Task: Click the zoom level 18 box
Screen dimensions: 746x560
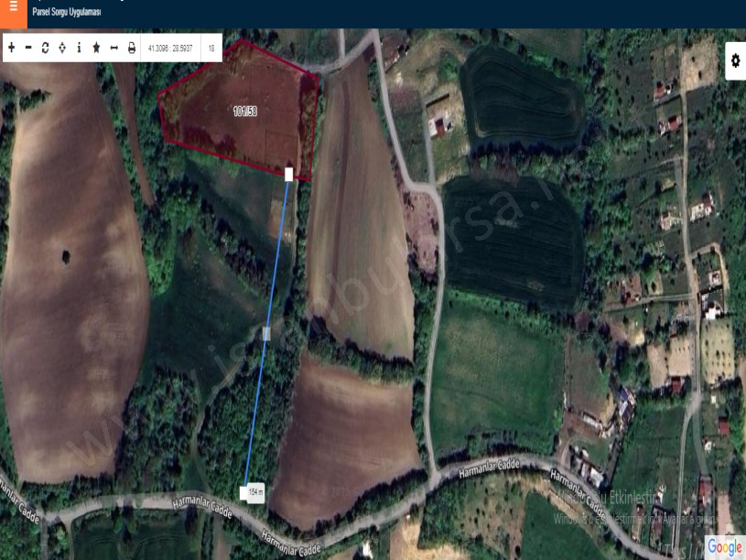Action: tap(211, 48)
